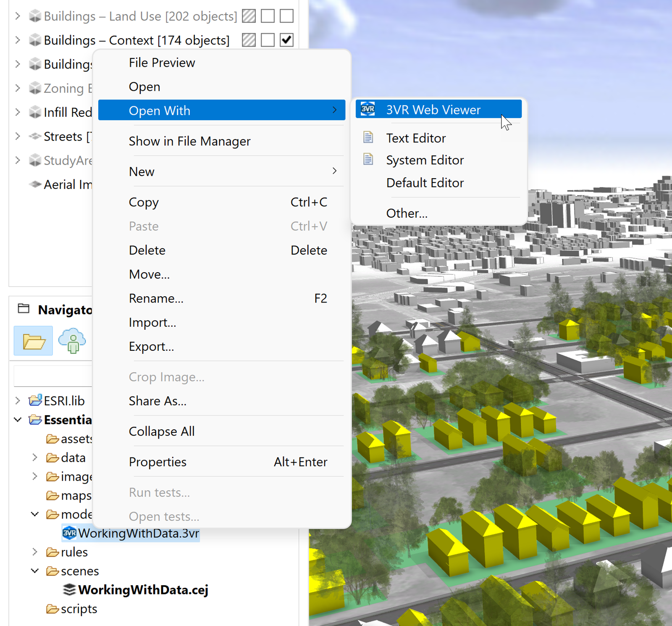Expand the Streets layer group
Screen dimensions: 672x626
(x=18, y=137)
